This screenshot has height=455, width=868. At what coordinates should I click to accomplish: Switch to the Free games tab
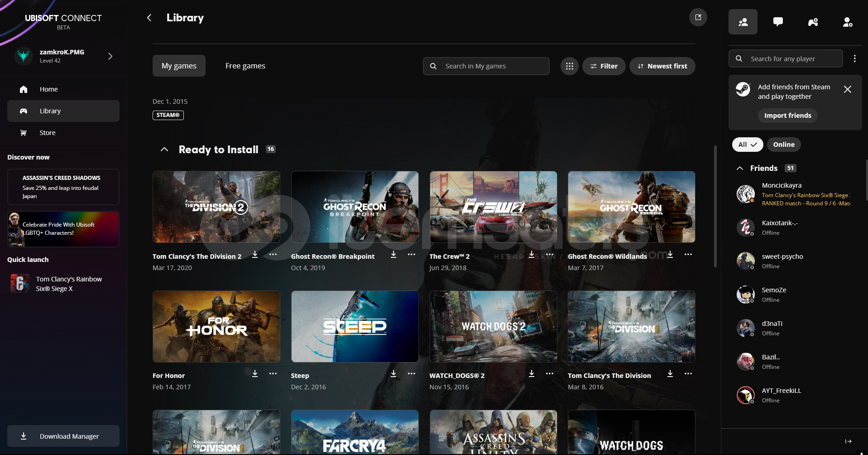coord(245,66)
